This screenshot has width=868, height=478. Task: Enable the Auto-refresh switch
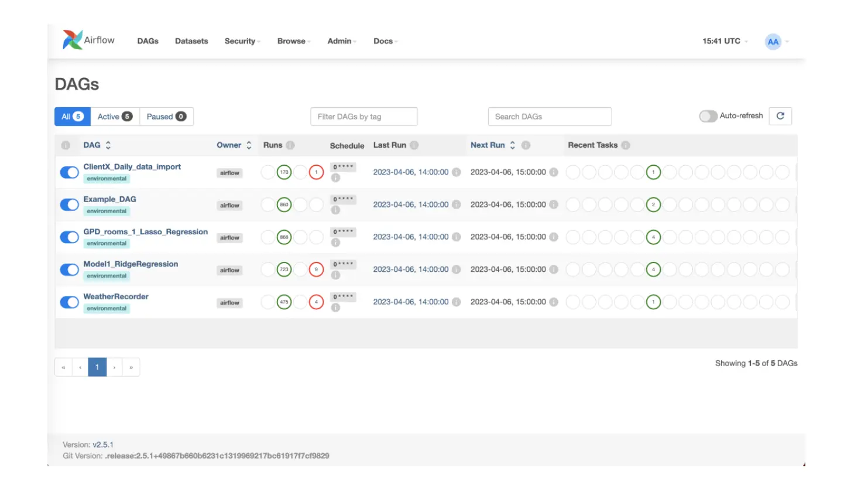[708, 116]
